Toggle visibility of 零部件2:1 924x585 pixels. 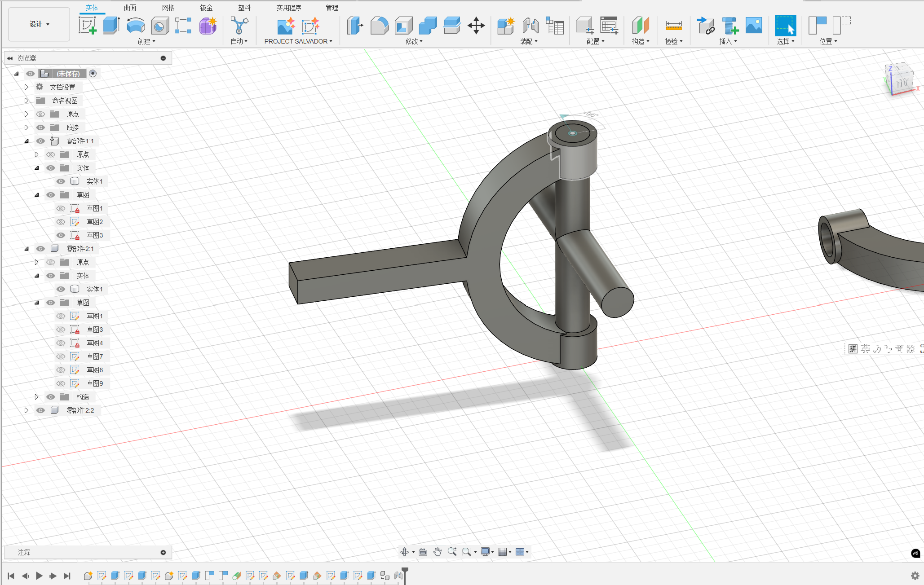40,249
